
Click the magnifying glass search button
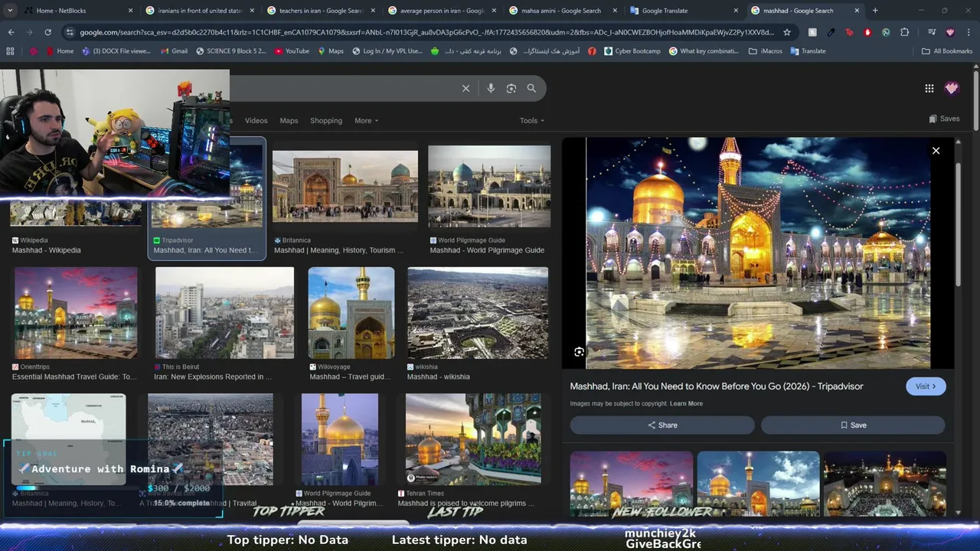531,88
